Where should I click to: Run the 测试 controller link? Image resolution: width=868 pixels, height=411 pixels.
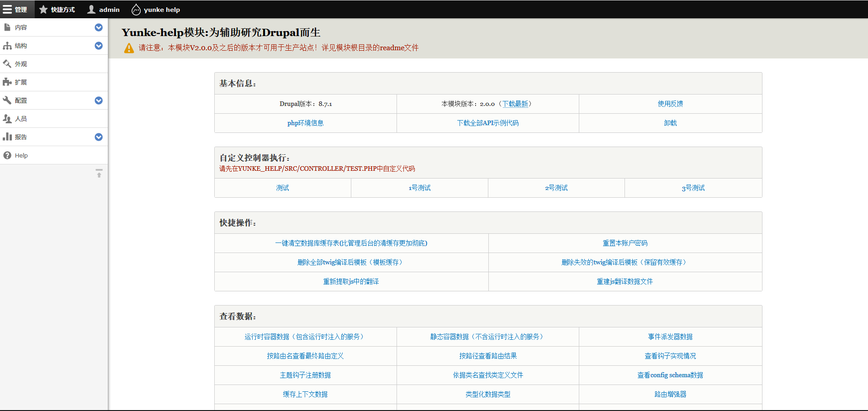(x=282, y=188)
